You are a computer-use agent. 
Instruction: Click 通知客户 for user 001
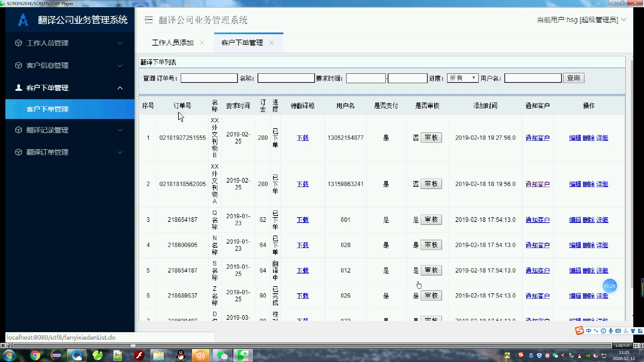click(x=537, y=220)
